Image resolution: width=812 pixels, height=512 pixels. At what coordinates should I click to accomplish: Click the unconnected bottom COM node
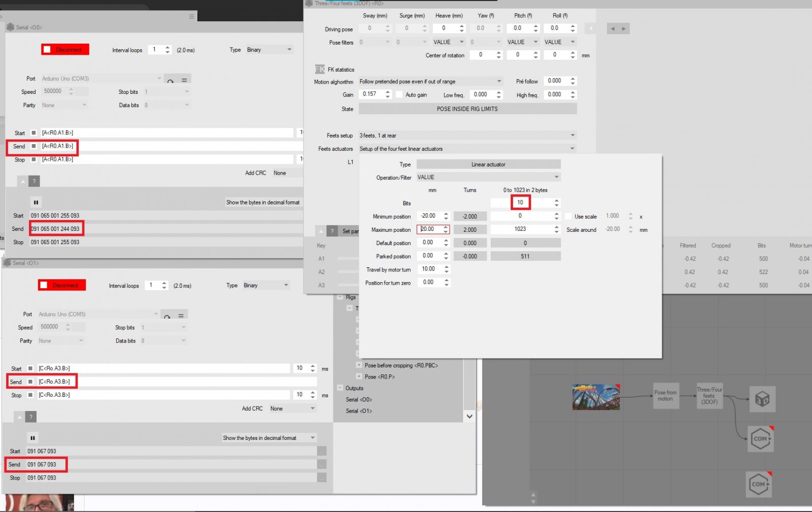click(x=759, y=484)
